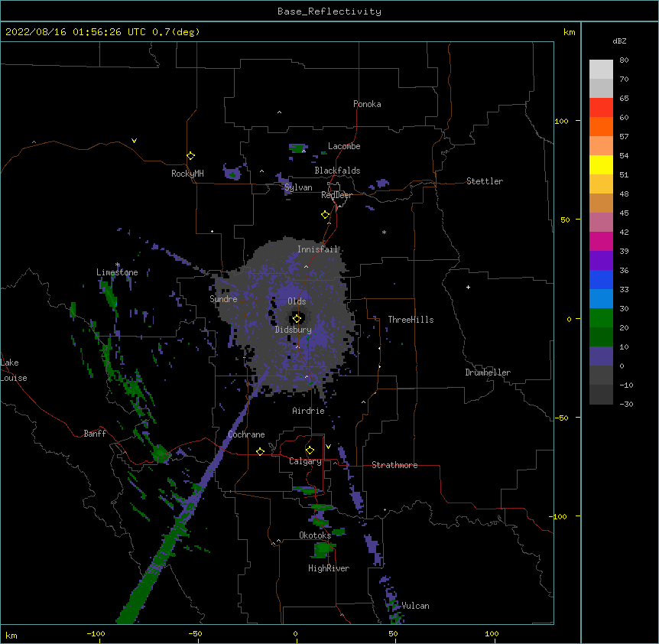Click the Drumheller town label
The width and height of the screenshot is (659, 644).
click(488, 372)
